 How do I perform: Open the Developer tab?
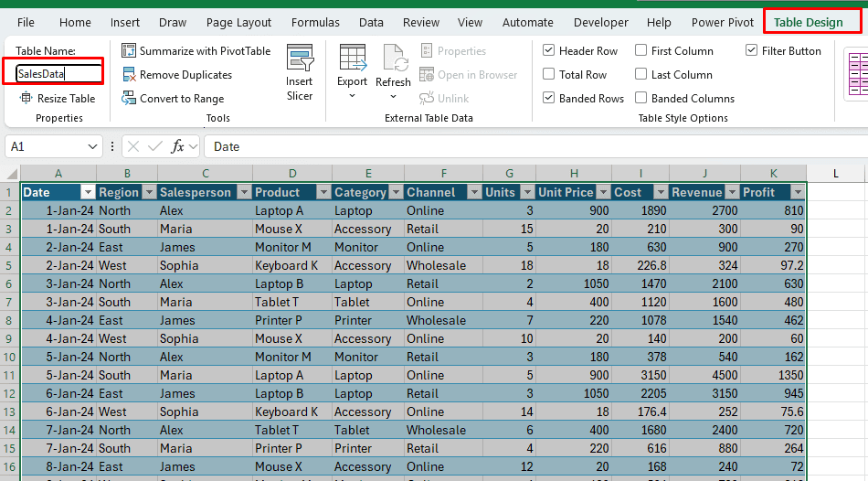600,22
